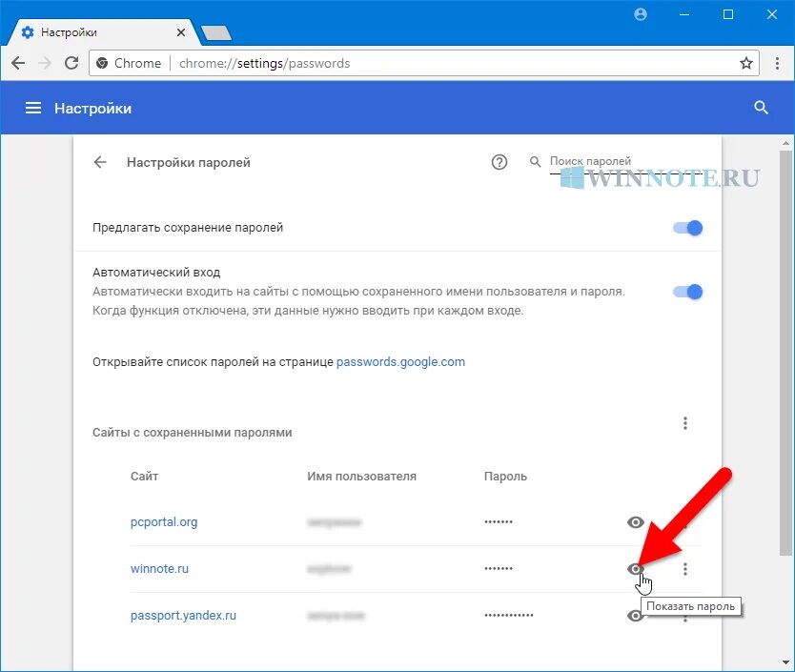The width and height of the screenshot is (795, 672).
Task: Click the search icon in the blue header
Action: [x=761, y=108]
